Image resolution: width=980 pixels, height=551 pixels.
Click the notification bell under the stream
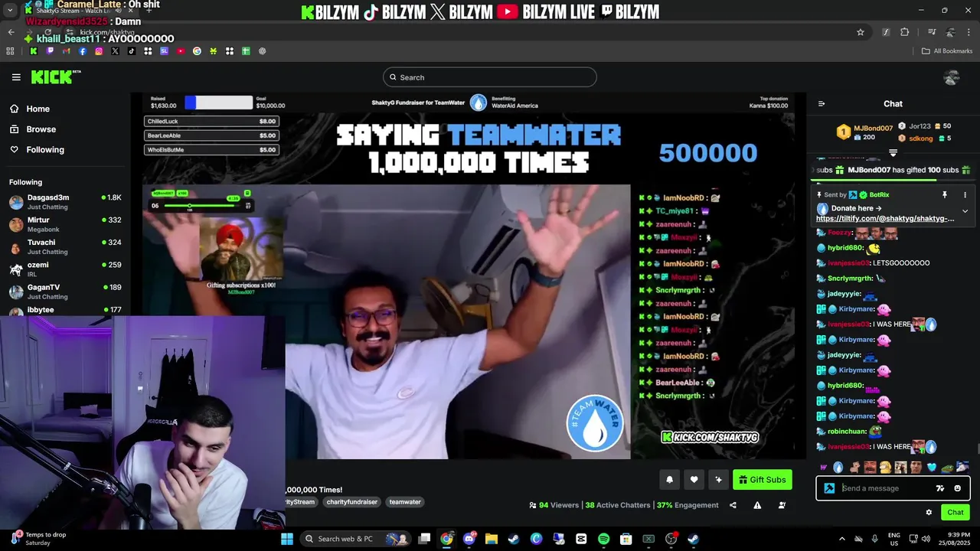(669, 480)
